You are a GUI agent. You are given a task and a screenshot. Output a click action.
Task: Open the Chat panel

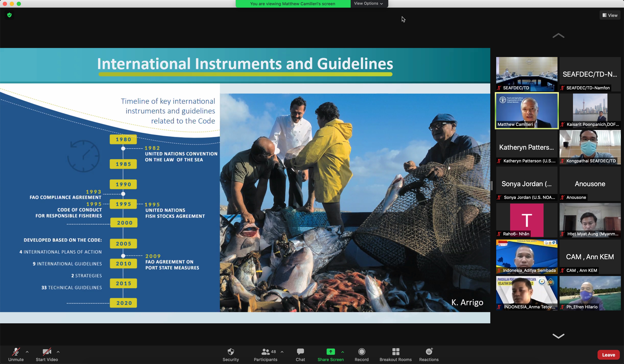(x=300, y=354)
